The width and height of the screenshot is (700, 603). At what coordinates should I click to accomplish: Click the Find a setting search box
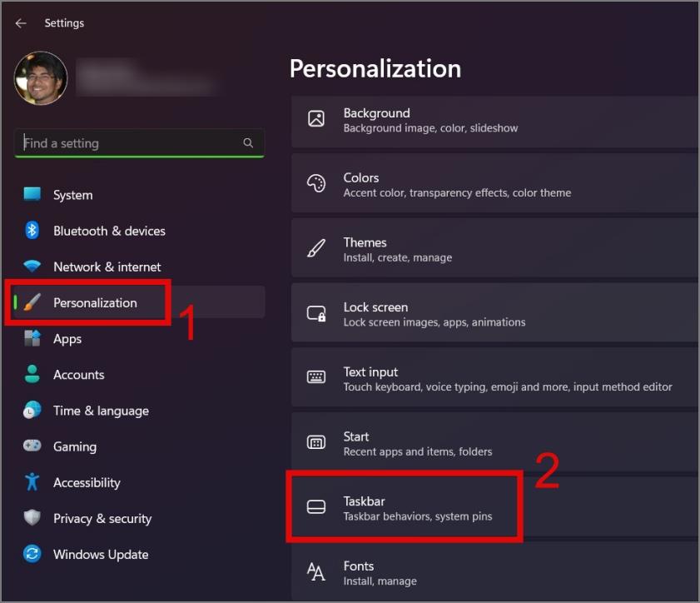coord(139,143)
